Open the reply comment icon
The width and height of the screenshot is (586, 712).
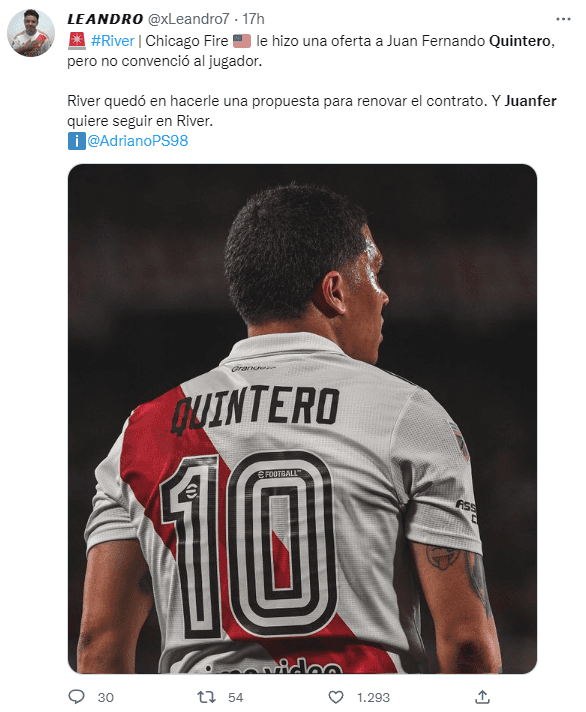point(76,697)
